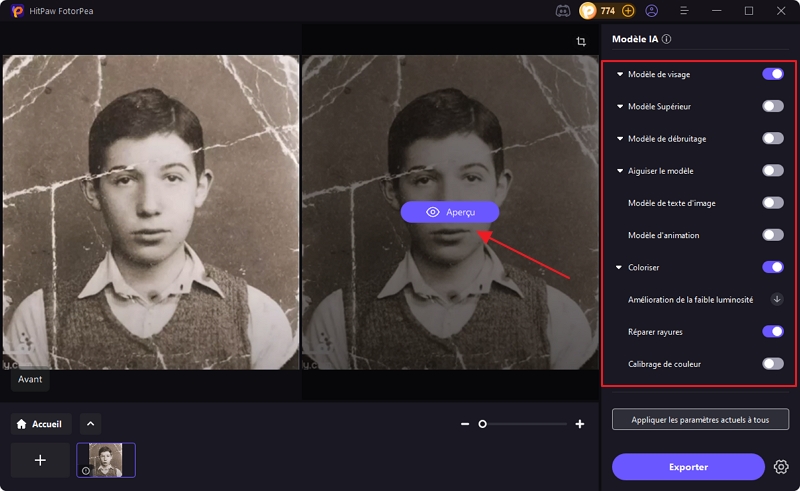
Task: Close the HitPaw FotorPea window
Action: [x=781, y=11]
